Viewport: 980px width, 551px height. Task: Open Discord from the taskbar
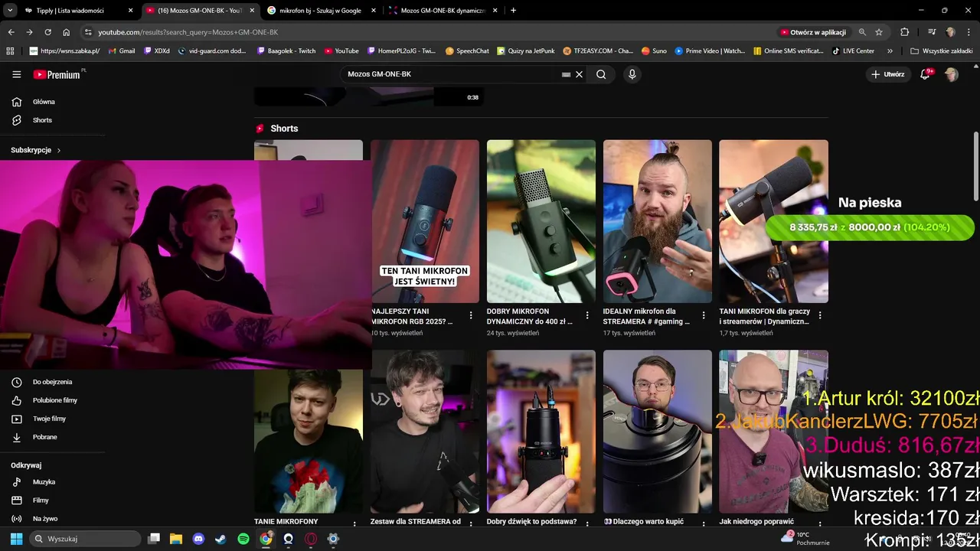(199, 539)
